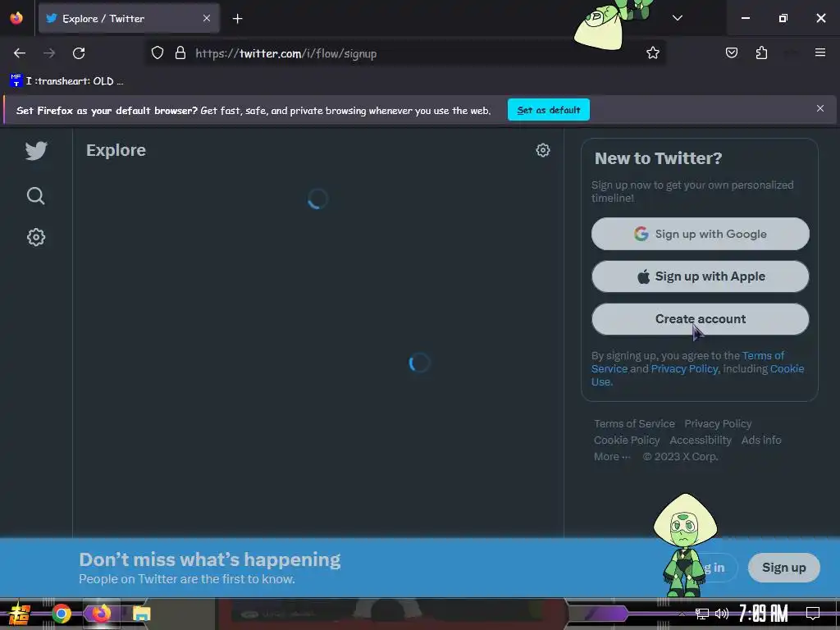The height and width of the screenshot is (630, 840).
Task: Open the Search magnifier in left sidebar
Action: pyautogui.click(x=36, y=196)
